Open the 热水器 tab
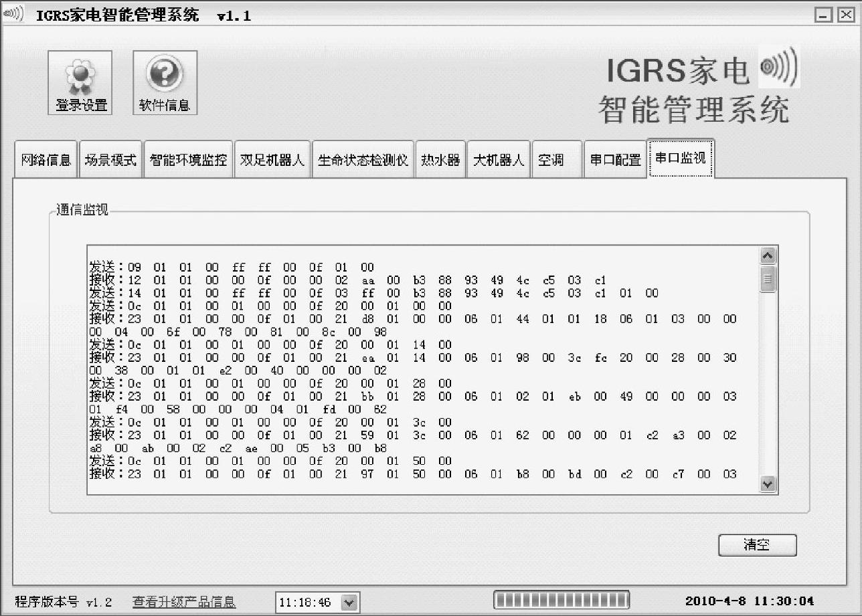Screen dimensions: 862x616 (440, 161)
